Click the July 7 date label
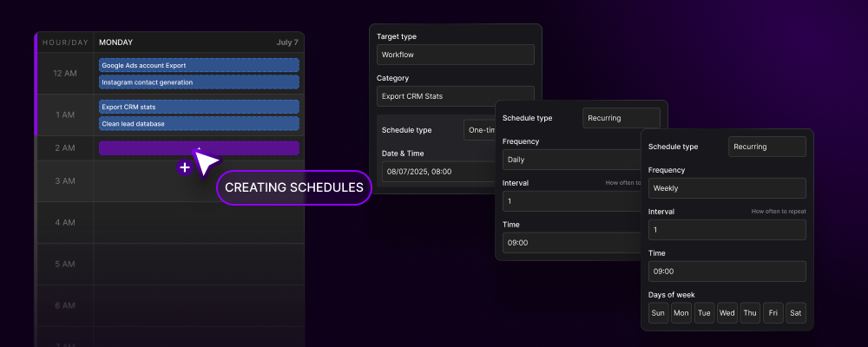Screen dimensions: 868x347 [x=287, y=43]
